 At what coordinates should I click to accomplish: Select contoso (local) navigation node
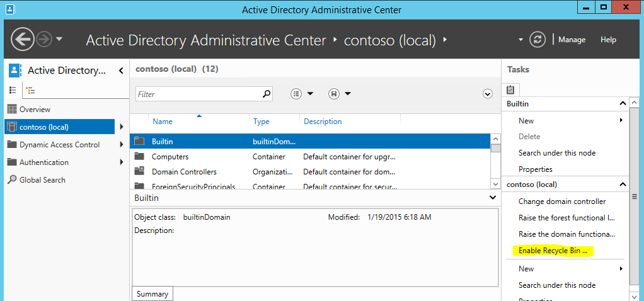(x=60, y=127)
